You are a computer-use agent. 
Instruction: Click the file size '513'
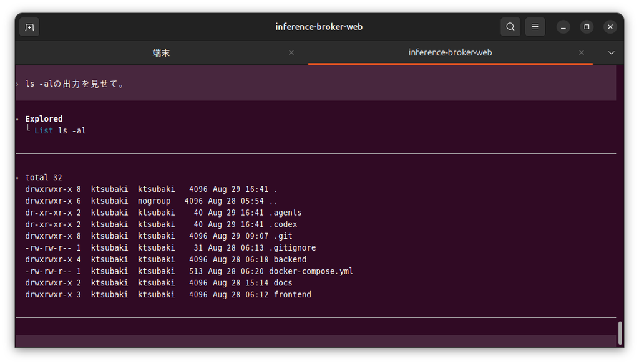click(x=196, y=271)
